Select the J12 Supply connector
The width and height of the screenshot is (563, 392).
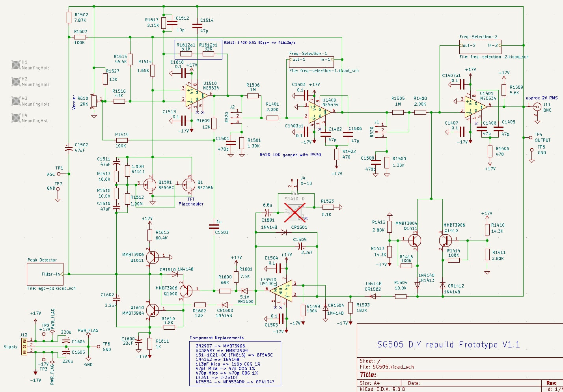[x=24, y=346]
